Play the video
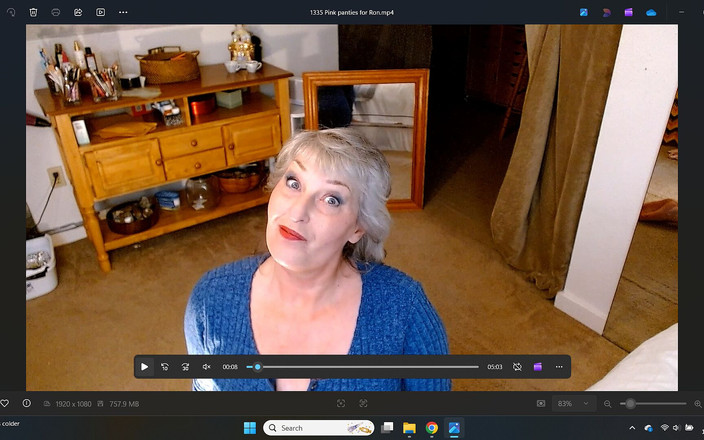 (144, 367)
